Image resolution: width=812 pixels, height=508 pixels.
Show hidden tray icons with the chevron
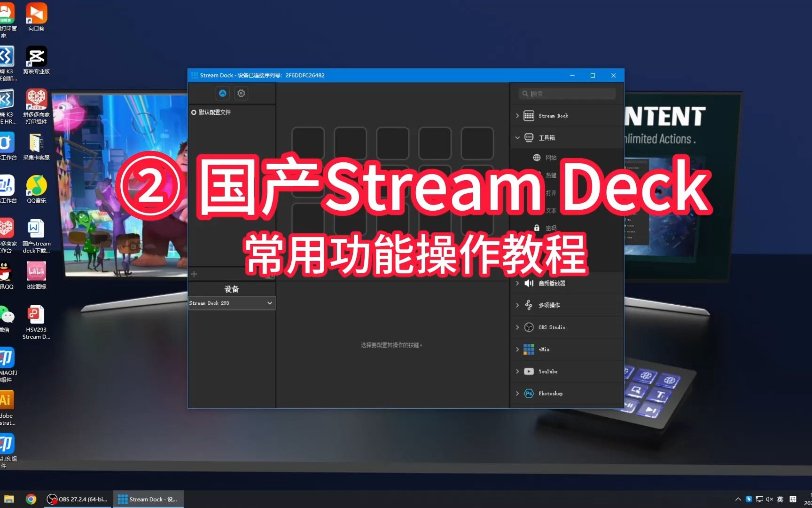pyautogui.click(x=738, y=499)
